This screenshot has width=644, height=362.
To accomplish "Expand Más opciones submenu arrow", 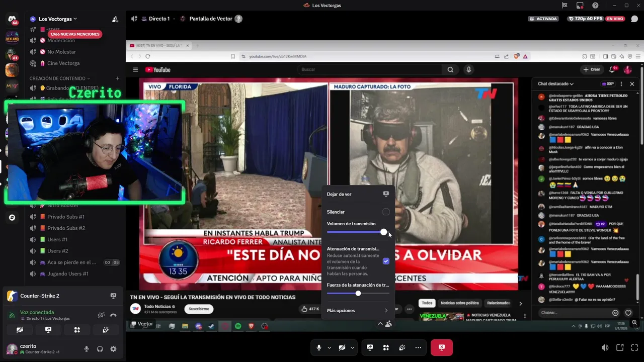I will pyautogui.click(x=386, y=311).
